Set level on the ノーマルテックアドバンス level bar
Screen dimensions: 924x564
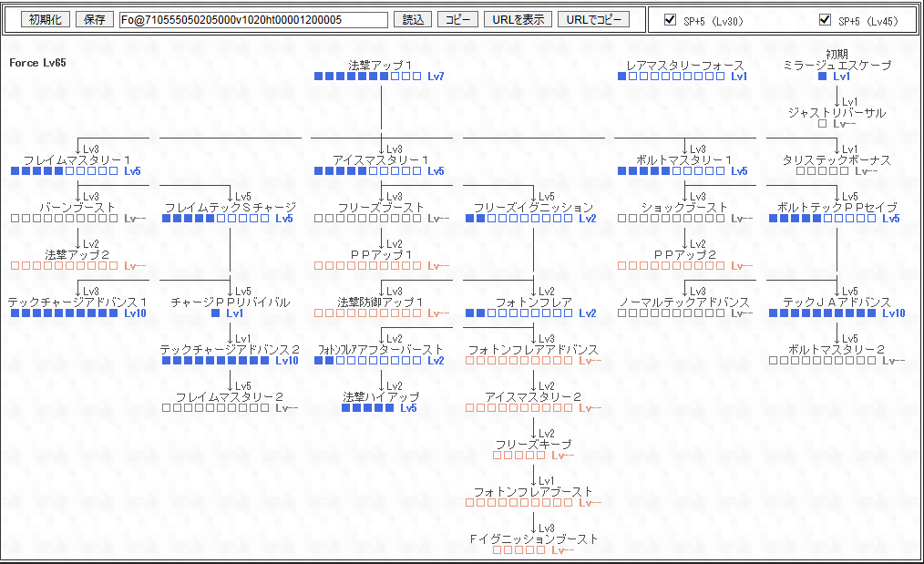pos(672,313)
